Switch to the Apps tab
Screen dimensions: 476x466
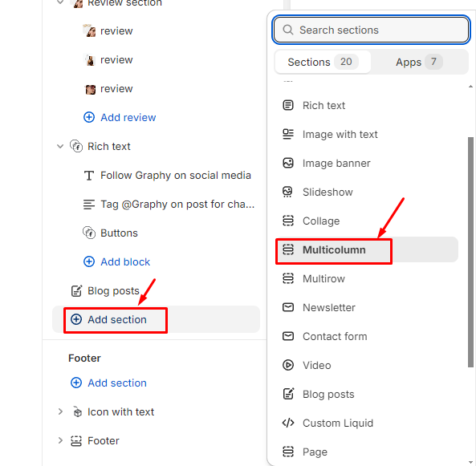(x=419, y=62)
